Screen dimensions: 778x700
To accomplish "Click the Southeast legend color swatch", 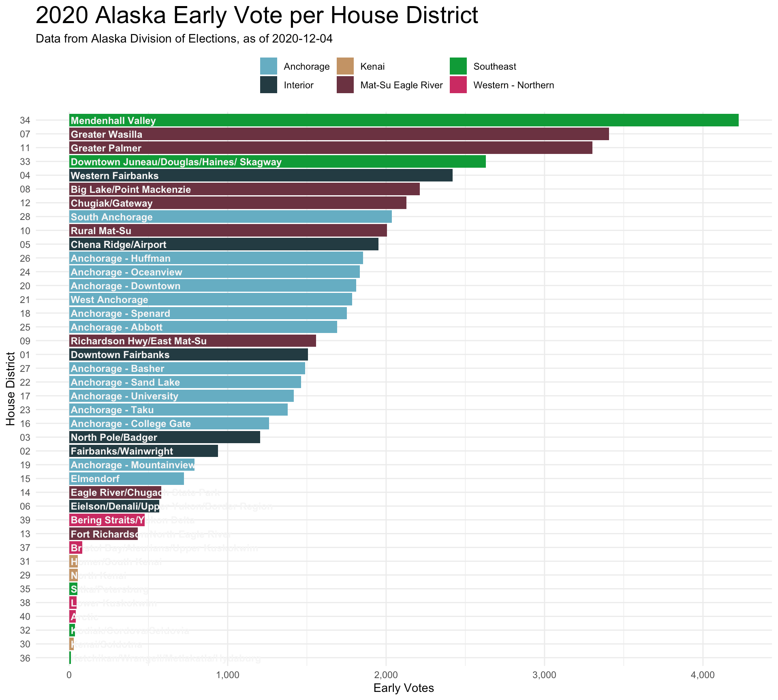I will (458, 66).
